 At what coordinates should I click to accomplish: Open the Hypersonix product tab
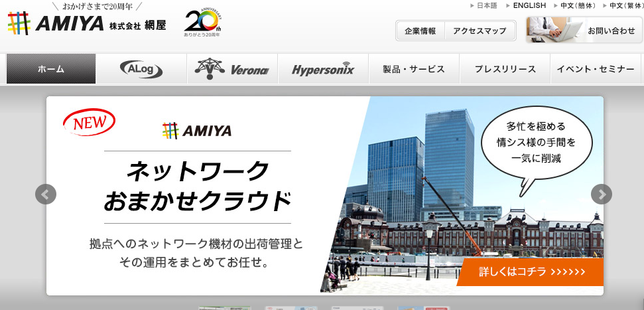pos(323,69)
